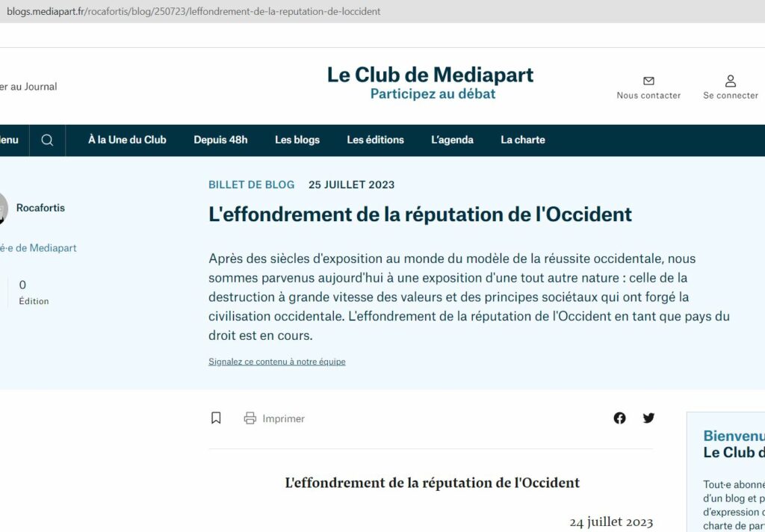Click the date 25 JUILLET 2023
765x532 pixels.
(x=351, y=185)
